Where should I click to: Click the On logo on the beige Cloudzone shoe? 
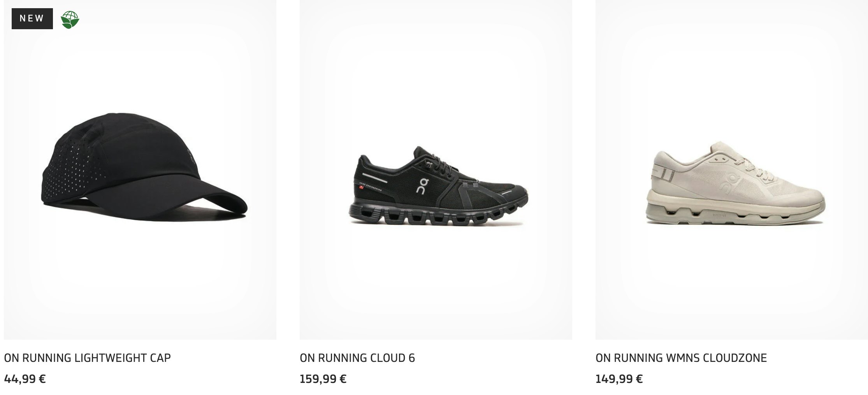(x=729, y=182)
